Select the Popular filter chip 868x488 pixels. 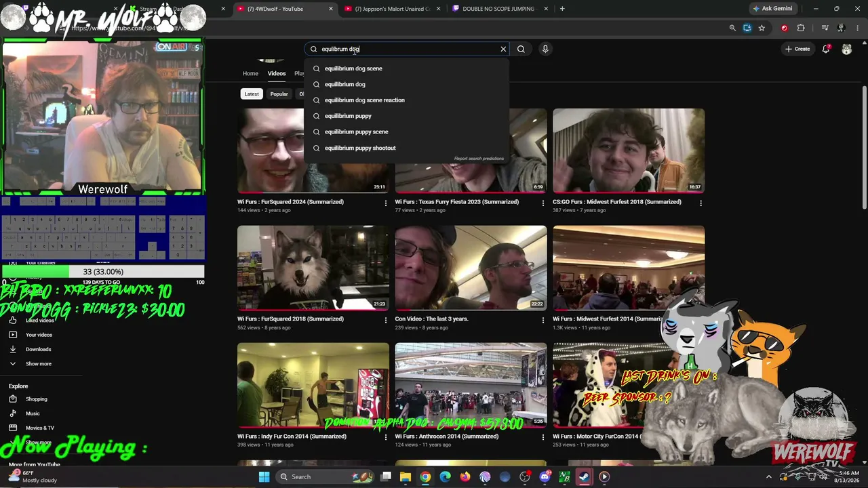tap(279, 94)
